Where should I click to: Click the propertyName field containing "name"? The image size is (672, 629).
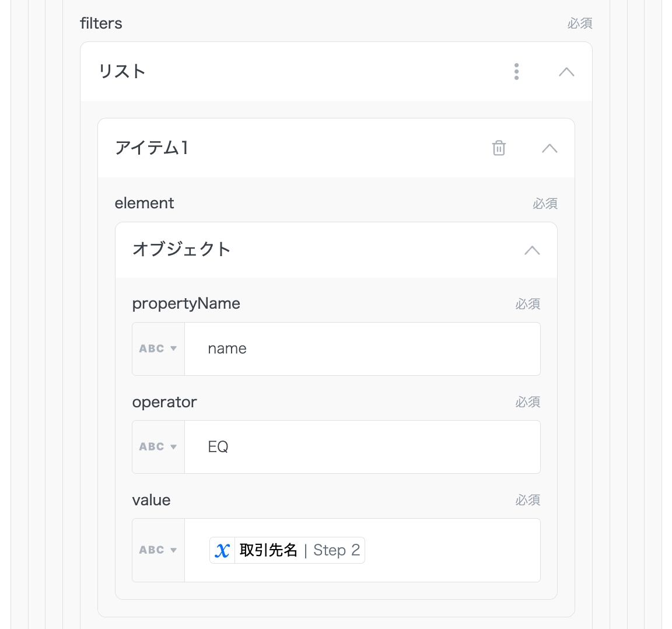[362, 349]
